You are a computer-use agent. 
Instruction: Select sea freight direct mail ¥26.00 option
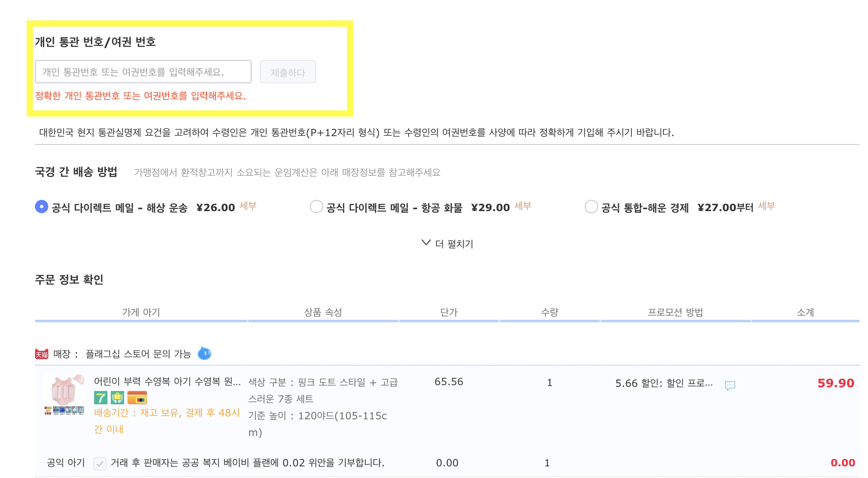point(42,207)
